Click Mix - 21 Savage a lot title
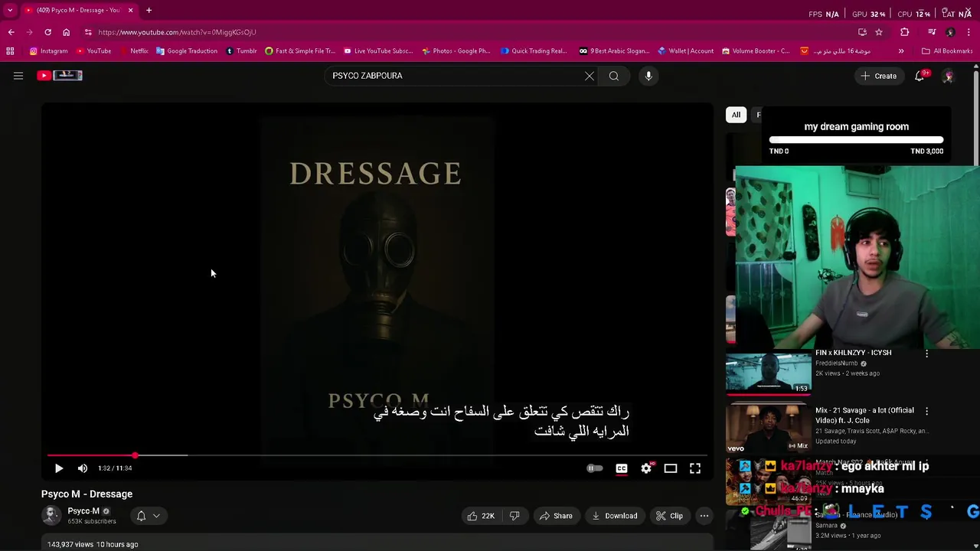 click(864, 415)
